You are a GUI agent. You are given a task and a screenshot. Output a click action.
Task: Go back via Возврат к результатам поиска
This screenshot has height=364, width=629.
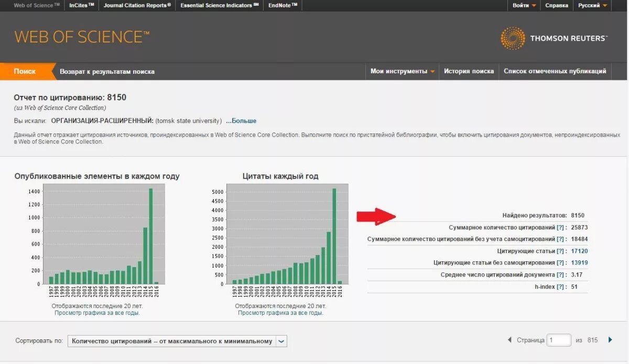(107, 71)
